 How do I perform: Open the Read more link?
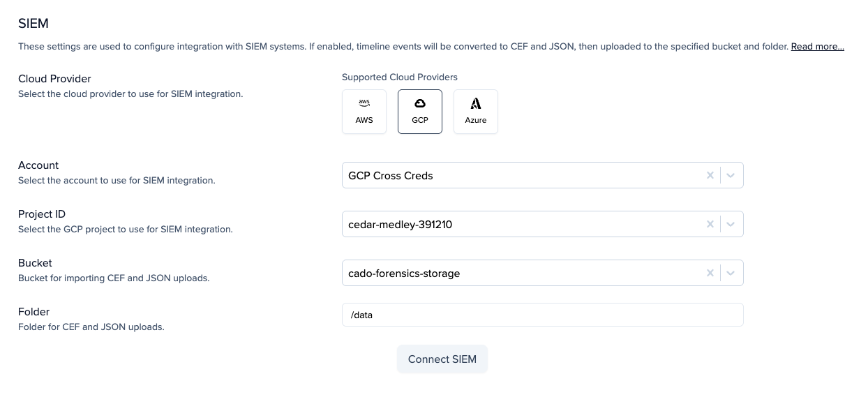tap(818, 46)
